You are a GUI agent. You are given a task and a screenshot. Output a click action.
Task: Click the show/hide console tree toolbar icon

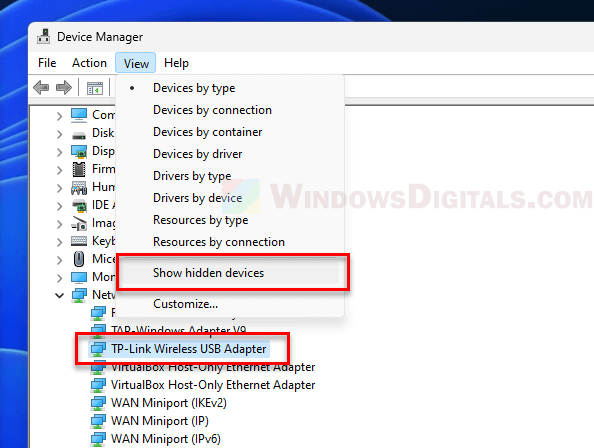click(95, 88)
